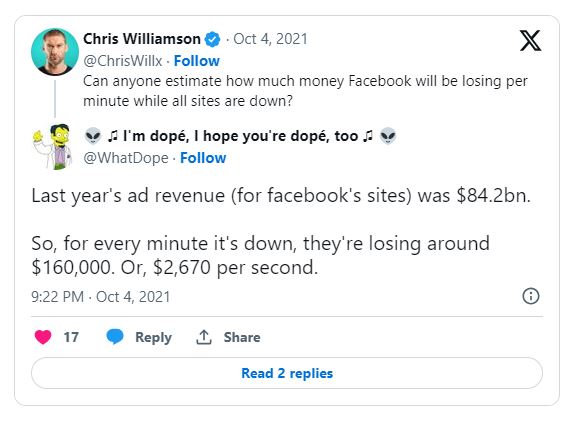This screenshot has width=578, height=424.
Task: Click the Reply text label
Action: point(153,337)
